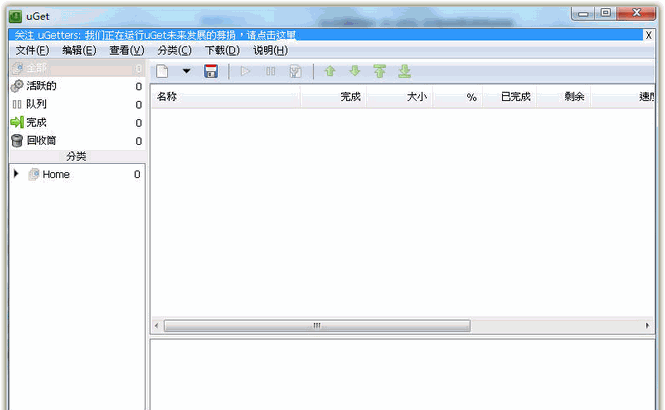Close the blue banner with X
The image size is (665, 410).
pos(648,35)
